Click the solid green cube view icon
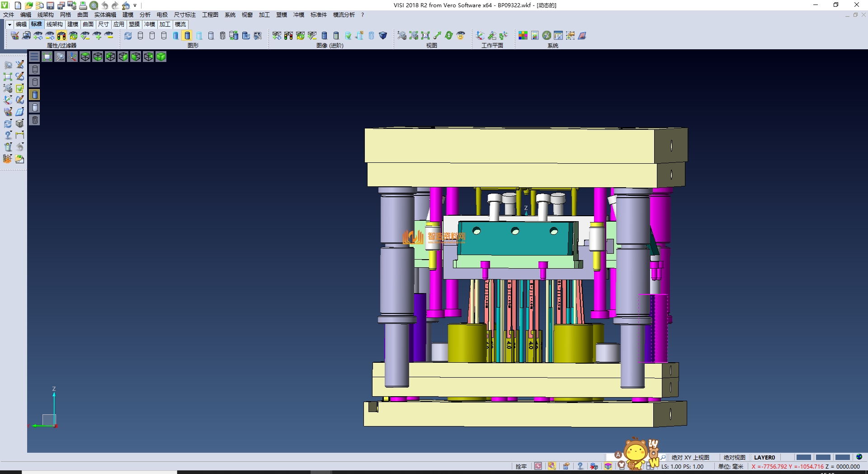 161,57
